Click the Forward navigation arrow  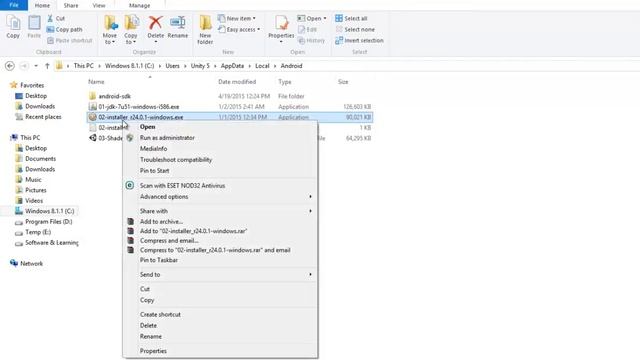[24, 66]
